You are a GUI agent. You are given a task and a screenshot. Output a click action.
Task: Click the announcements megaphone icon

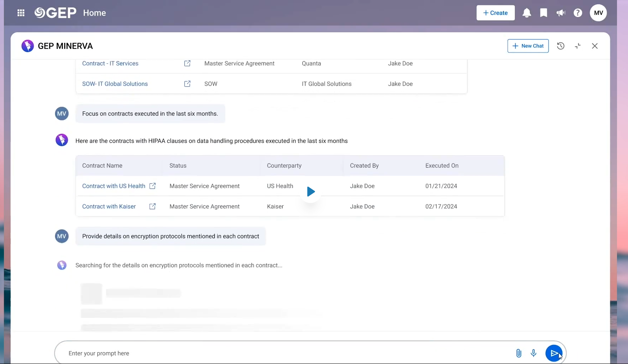[561, 13]
